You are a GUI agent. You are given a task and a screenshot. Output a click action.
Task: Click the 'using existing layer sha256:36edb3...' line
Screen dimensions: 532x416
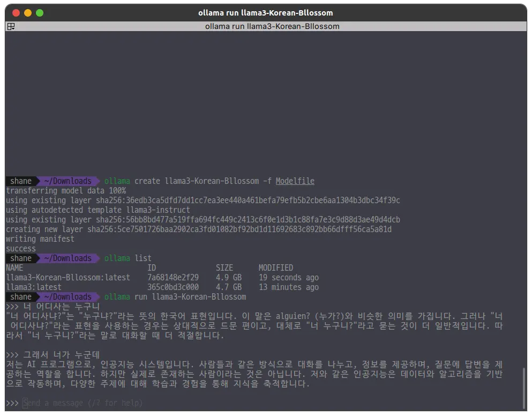click(x=203, y=200)
